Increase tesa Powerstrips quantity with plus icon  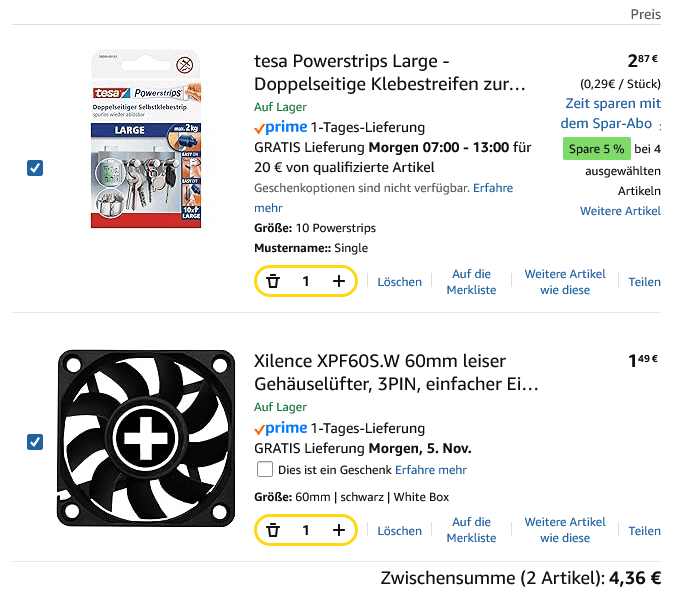point(339,281)
